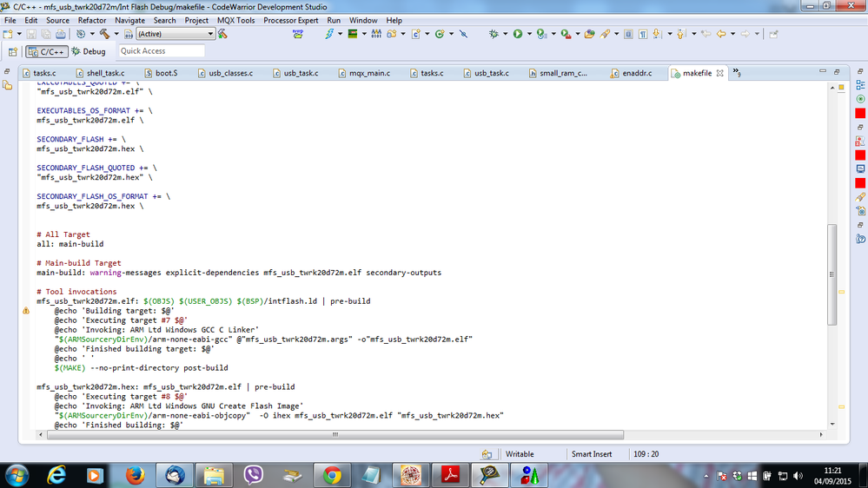Click the Windows Start button

click(x=17, y=475)
